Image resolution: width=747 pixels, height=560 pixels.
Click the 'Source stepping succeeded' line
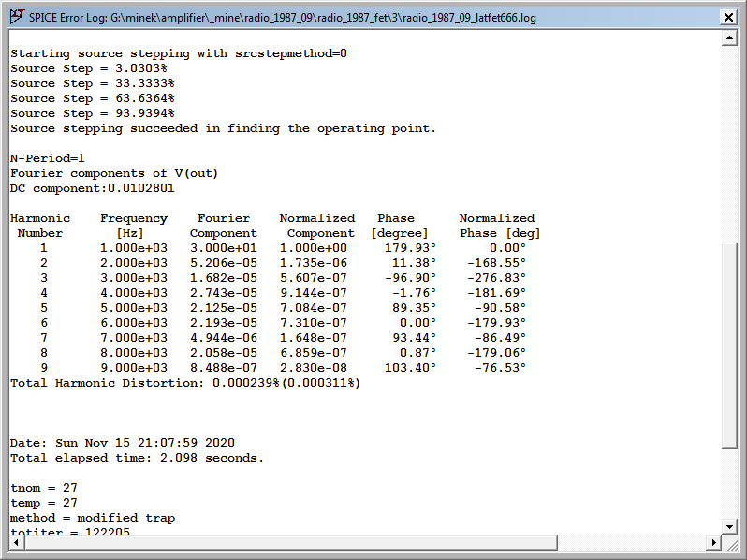pos(223,128)
